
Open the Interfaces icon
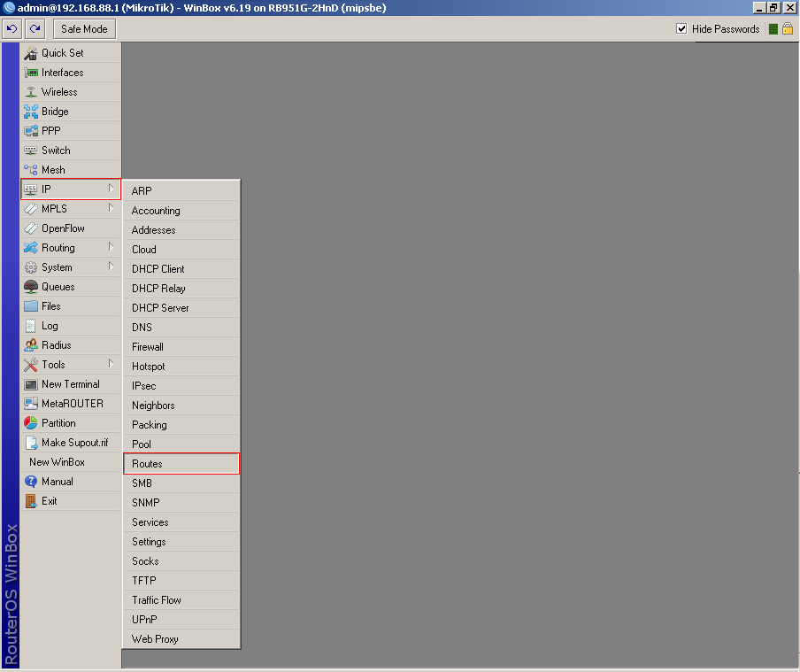(x=31, y=73)
